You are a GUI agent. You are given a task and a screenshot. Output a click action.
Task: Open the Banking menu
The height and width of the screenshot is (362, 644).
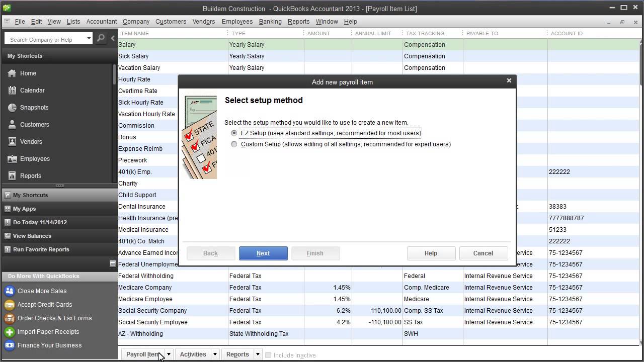tap(270, 22)
